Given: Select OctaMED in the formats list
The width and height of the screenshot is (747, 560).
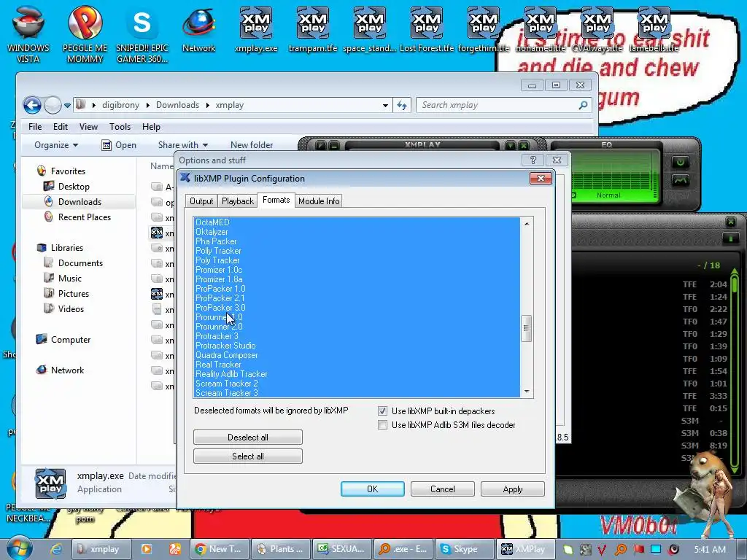Looking at the screenshot, I should (357, 222).
